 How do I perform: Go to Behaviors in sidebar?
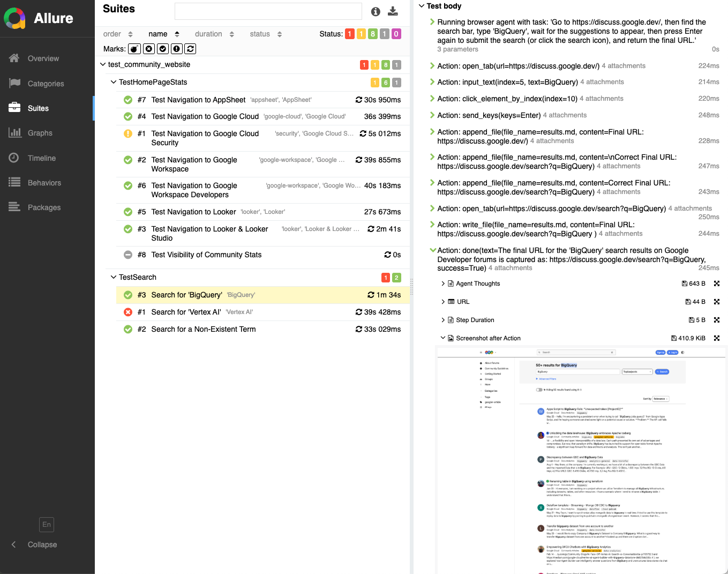click(x=44, y=183)
